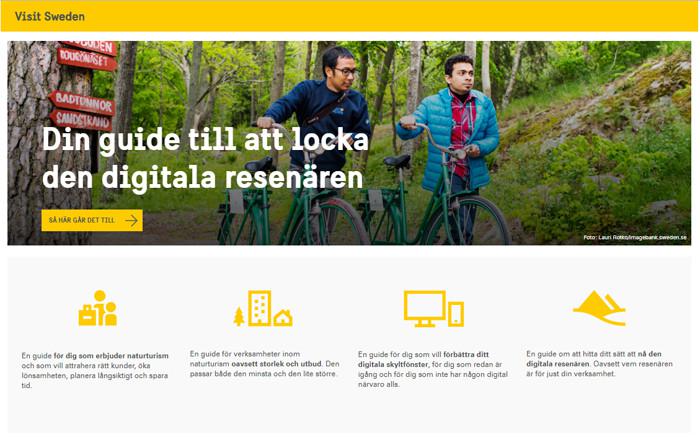Click the Visit Sweden logo text
700x437 pixels.
click(x=50, y=17)
